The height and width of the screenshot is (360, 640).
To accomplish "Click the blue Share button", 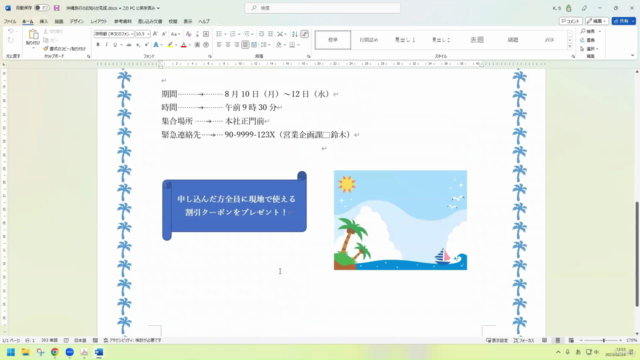I will (x=623, y=21).
